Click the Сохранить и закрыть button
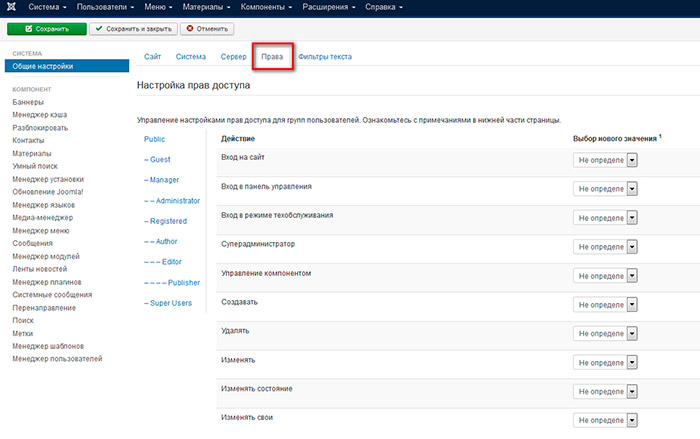This screenshot has width=700, height=439. coord(134,29)
